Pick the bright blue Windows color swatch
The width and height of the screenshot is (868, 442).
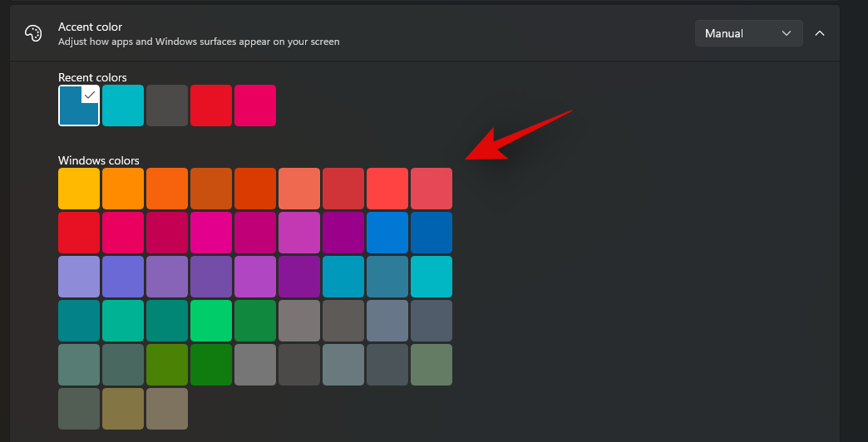[x=387, y=233]
